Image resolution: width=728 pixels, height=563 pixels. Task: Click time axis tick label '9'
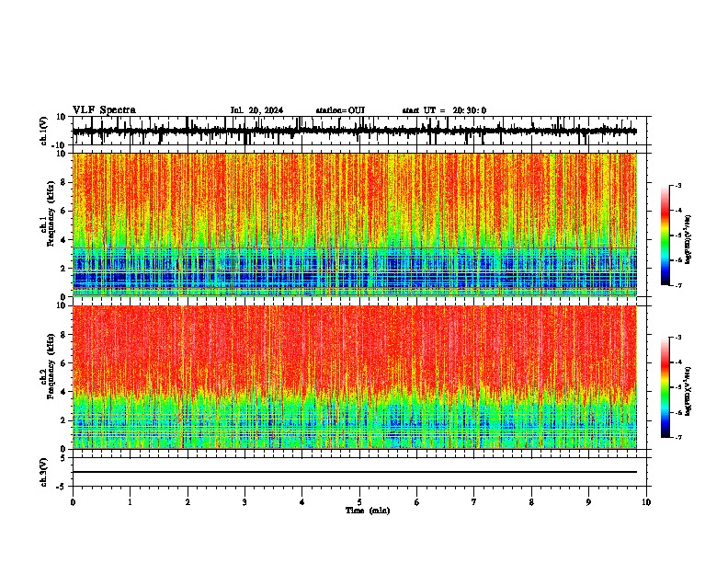coord(588,502)
